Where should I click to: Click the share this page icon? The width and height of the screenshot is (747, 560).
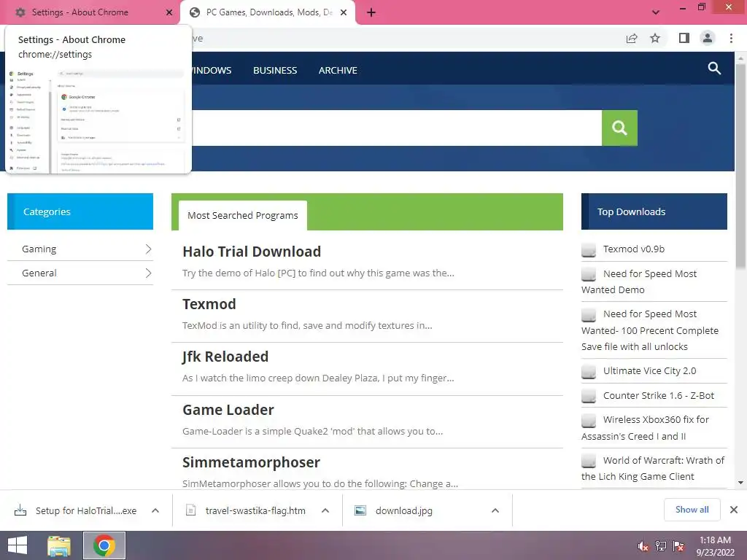[x=632, y=38]
